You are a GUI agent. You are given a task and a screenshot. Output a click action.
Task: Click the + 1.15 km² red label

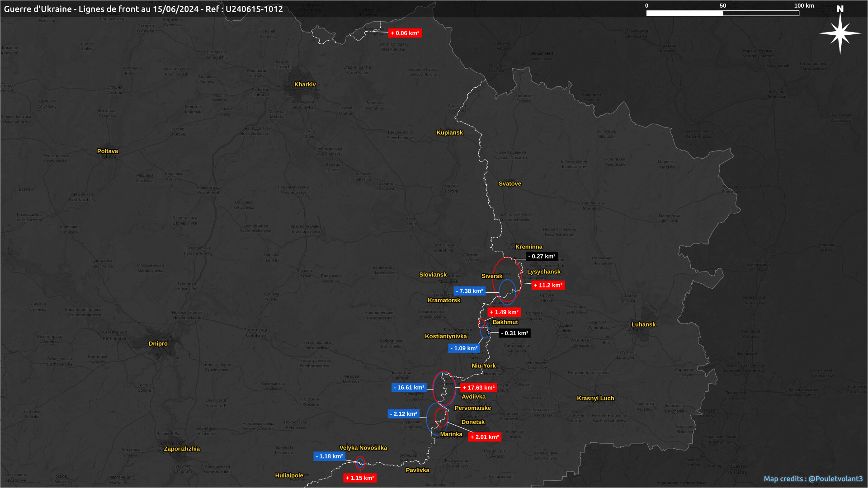[360, 478]
